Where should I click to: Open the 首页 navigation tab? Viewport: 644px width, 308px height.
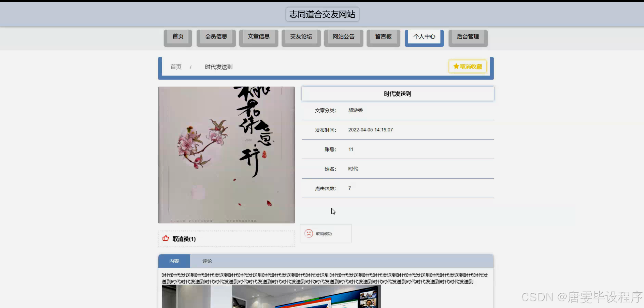[178, 38]
